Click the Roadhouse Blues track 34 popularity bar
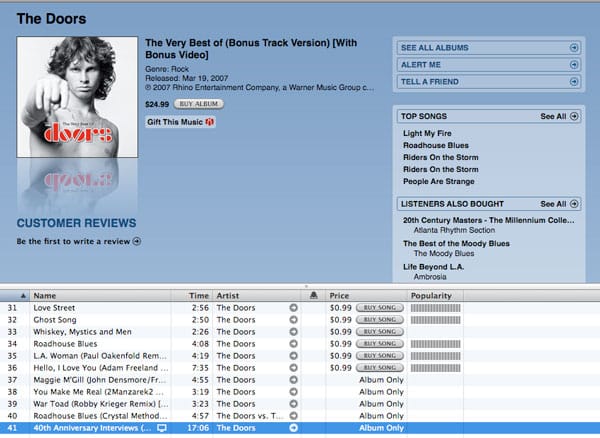The image size is (600, 438). 435,344
